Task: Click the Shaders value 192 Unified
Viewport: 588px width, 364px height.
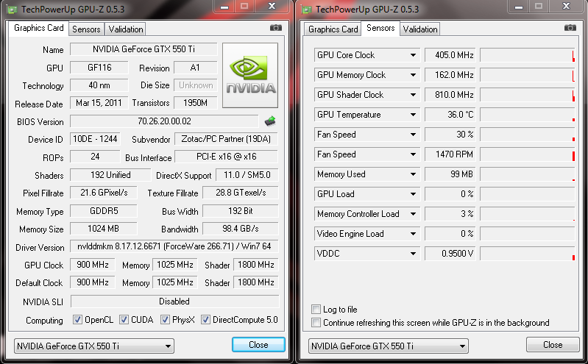Action: pos(110,175)
